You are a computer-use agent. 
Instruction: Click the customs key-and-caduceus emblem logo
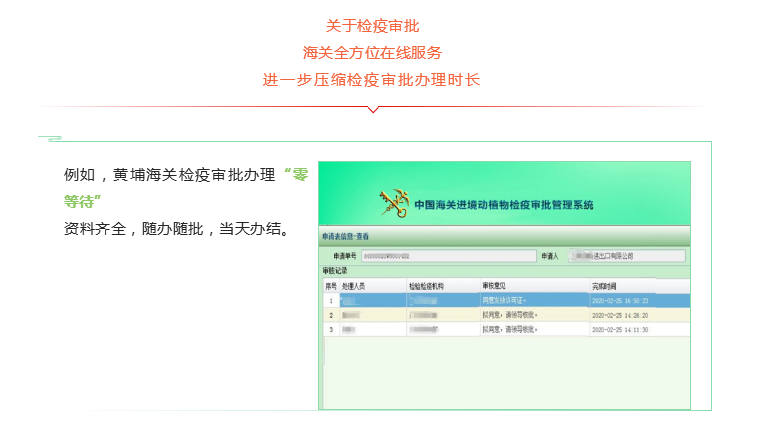pos(394,203)
